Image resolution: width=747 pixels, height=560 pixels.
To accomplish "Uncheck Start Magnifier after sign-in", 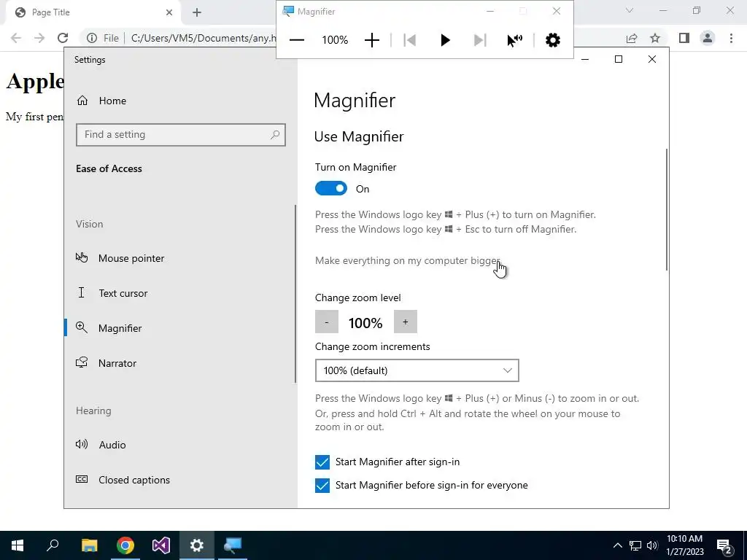I will [322, 462].
